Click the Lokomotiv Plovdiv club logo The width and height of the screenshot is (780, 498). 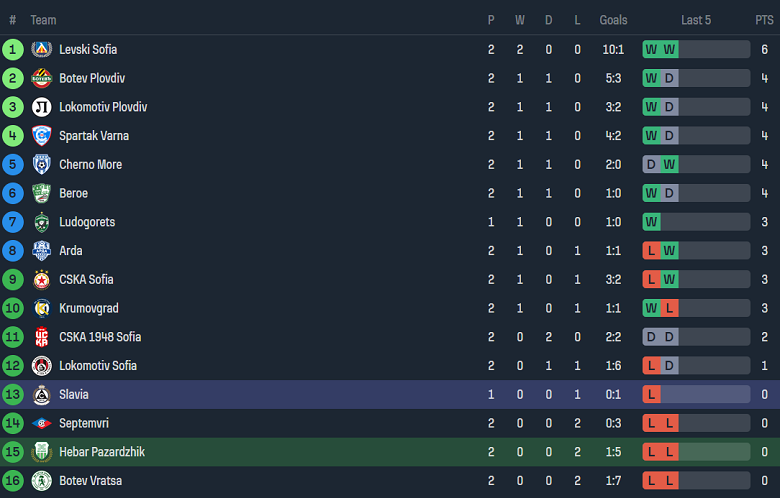41,107
